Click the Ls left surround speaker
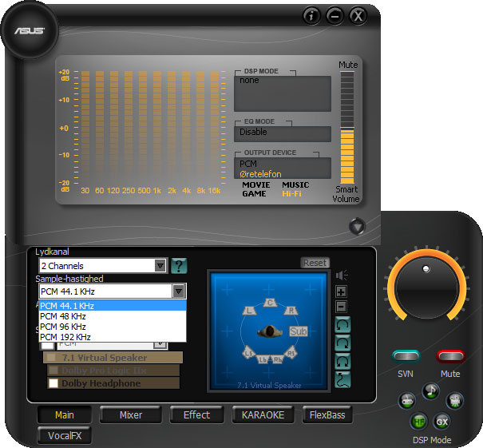 click(249, 353)
